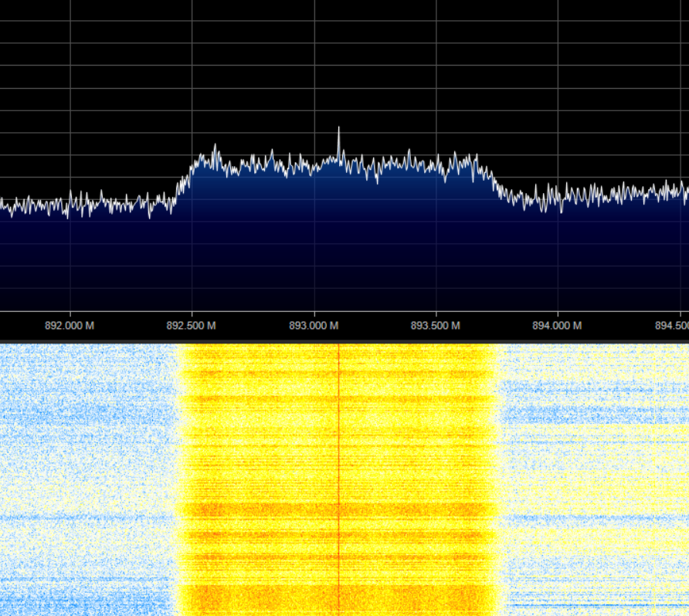The image size is (689, 616).
Task: Click the dark divider between spectrum and waterfall
Action: click(x=344, y=340)
